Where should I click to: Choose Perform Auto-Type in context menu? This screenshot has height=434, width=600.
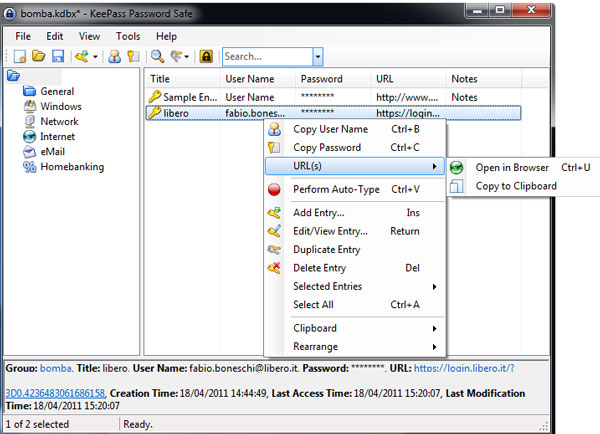tap(355, 189)
